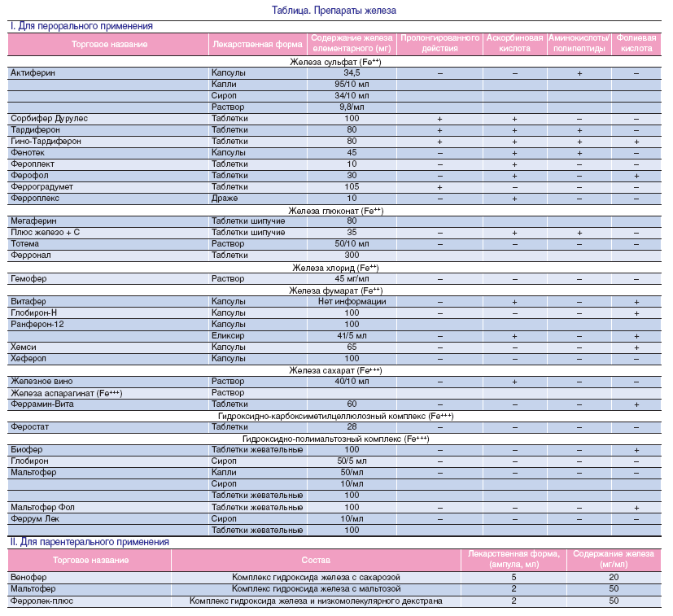Click subheading "Железа глюконат (Fe++)"

pos(335,210)
